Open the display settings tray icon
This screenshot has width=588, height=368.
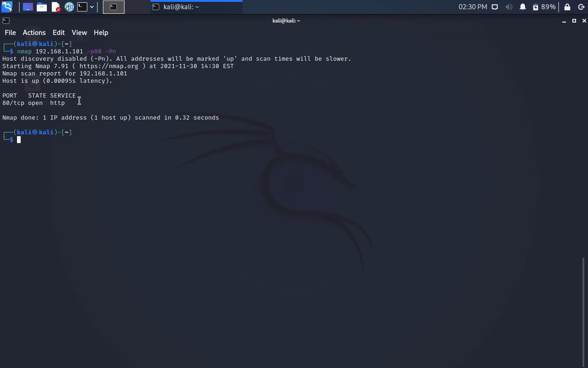point(495,7)
